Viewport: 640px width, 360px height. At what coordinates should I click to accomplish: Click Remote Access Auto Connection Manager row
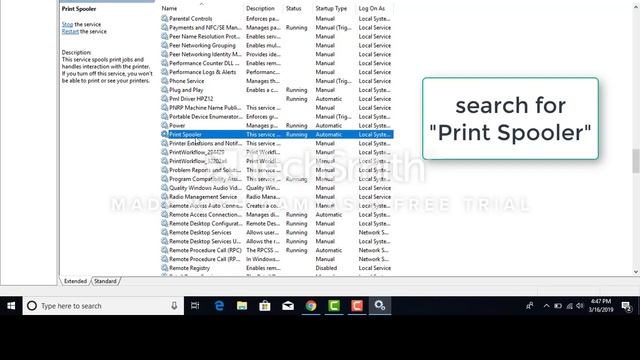[x=277, y=206]
